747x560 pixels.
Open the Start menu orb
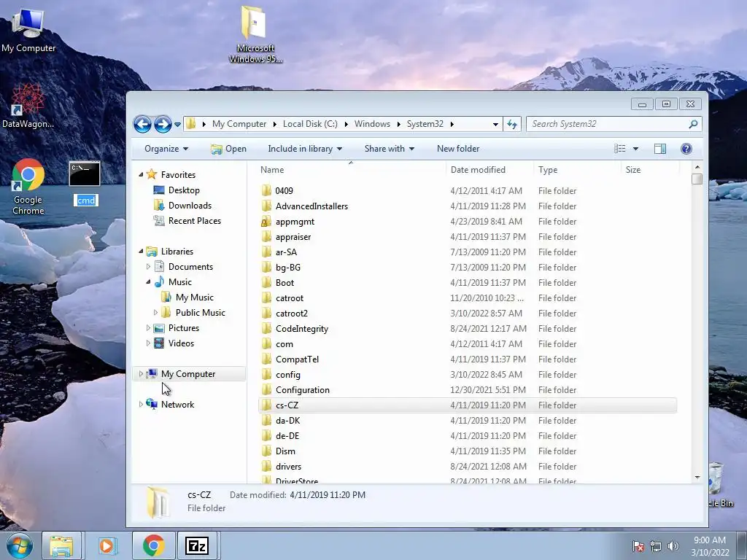(20, 545)
